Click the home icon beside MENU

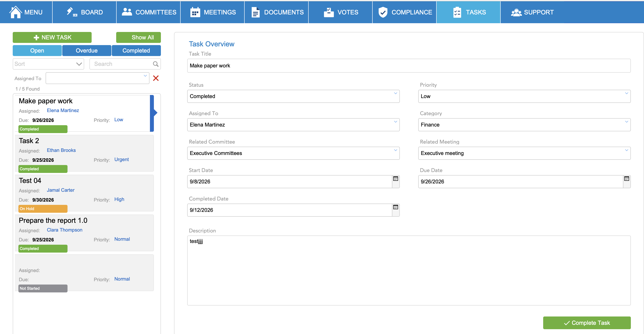16,12
